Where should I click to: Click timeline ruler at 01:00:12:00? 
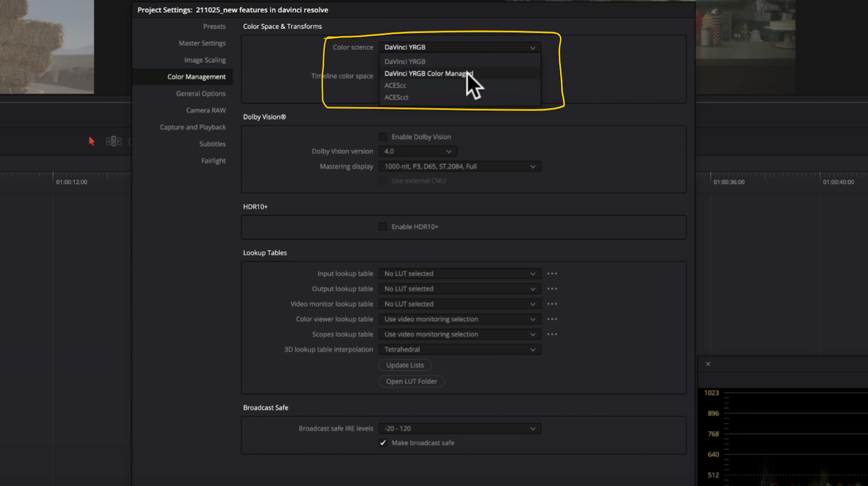coord(72,182)
